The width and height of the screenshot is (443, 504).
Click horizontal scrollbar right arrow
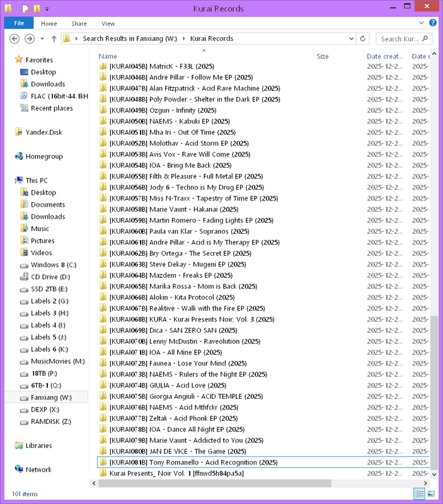(x=425, y=483)
